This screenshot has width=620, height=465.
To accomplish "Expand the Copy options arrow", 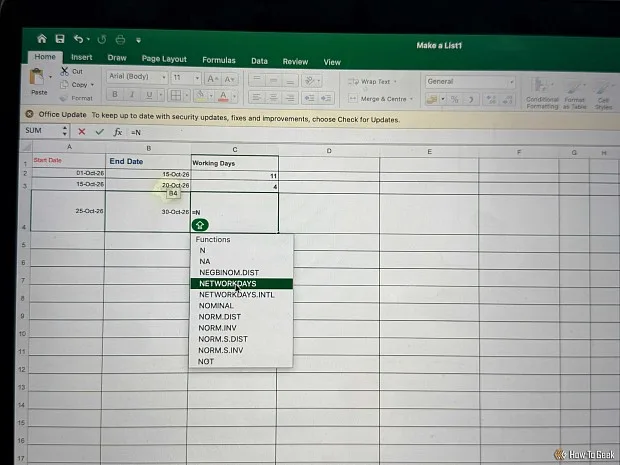I will 92,85.
